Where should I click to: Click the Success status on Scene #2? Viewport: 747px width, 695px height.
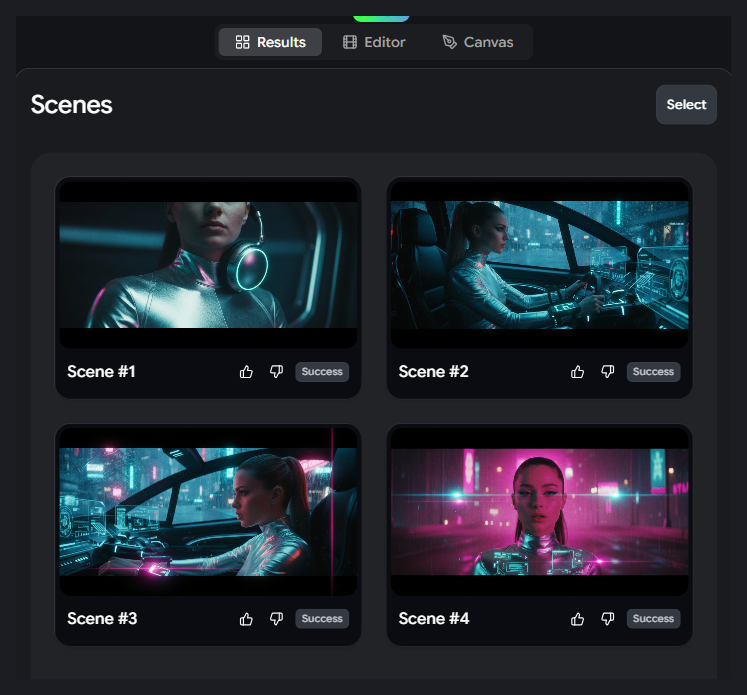653,372
